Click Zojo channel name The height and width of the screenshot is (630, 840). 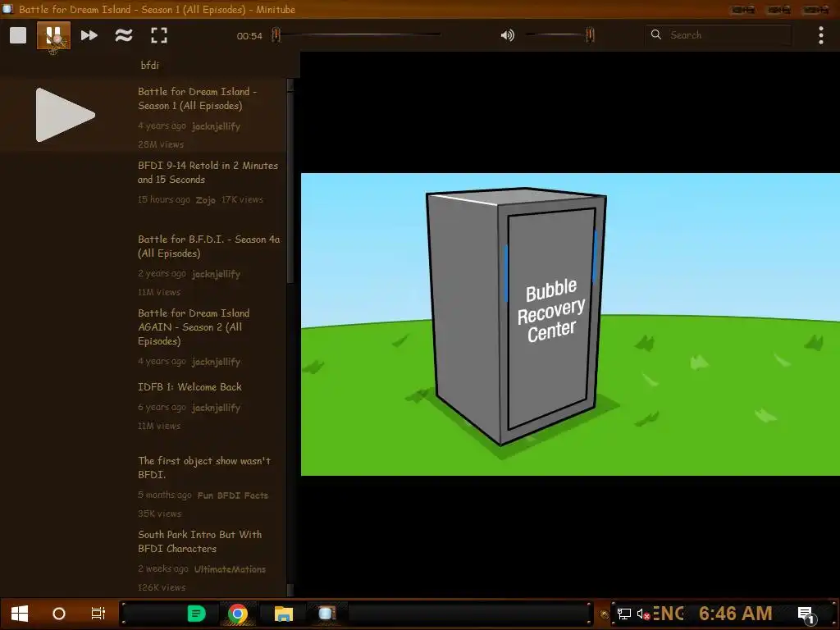[x=205, y=200]
